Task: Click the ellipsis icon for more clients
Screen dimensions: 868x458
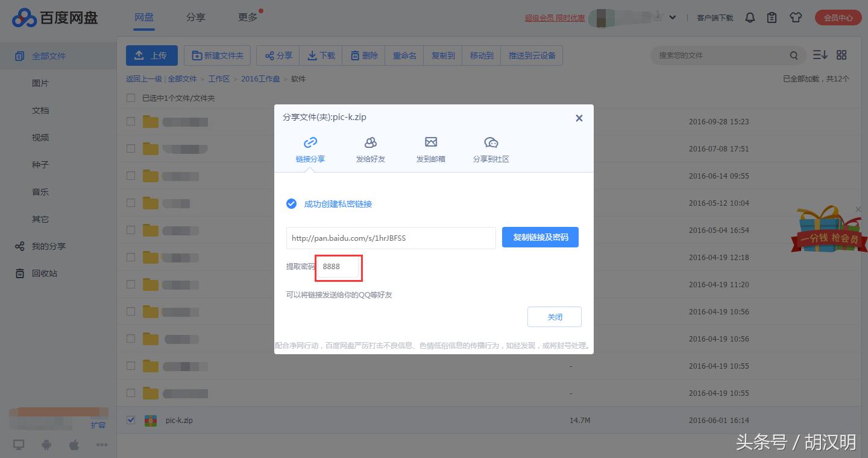Action: pyautogui.click(x=101, y=444)
